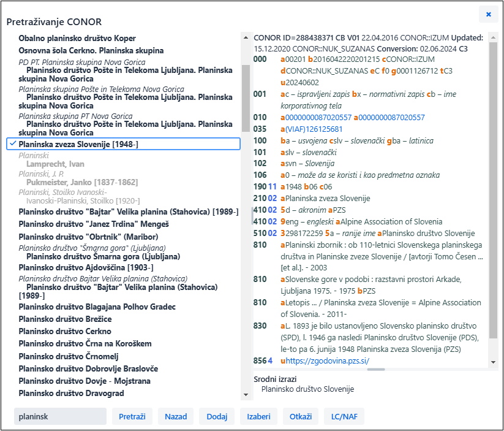Go back with the Nazad button

pos(176,416)
